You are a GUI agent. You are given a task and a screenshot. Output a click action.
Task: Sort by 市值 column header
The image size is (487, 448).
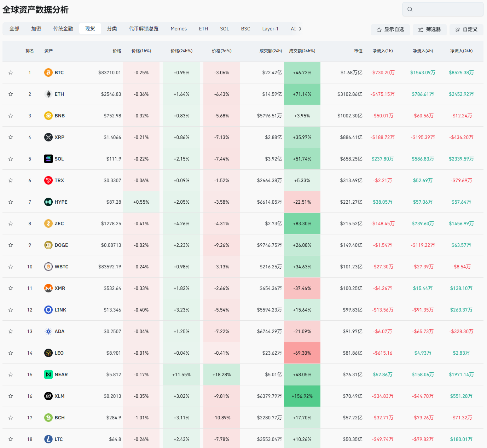coord(358,51)
